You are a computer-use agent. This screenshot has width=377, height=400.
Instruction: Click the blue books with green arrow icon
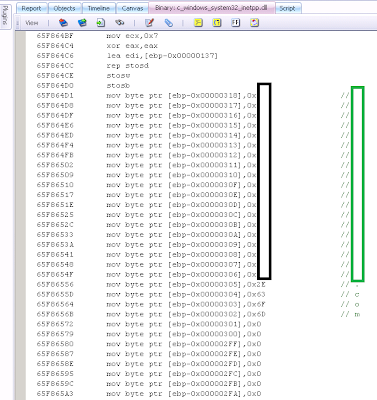pyautogui.click(x=82, y=23)
